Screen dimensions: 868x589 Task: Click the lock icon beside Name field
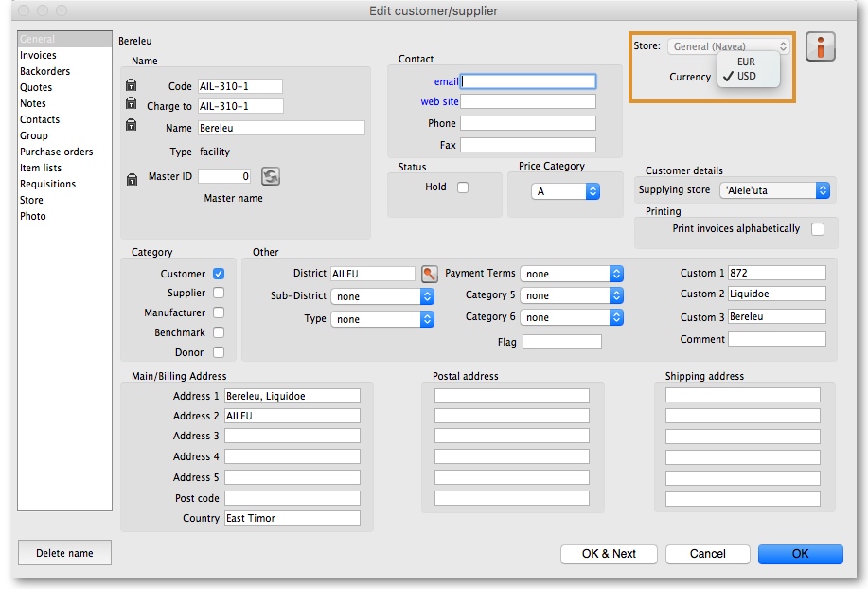pyautogui.click(x=132, y=126)
